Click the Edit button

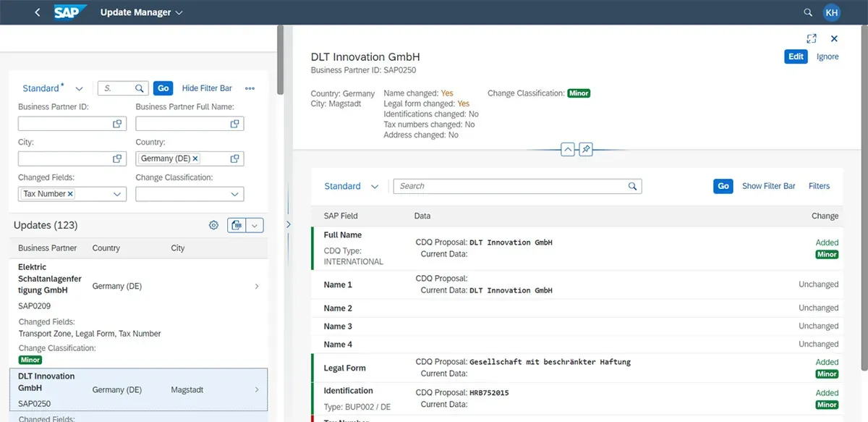796,56
